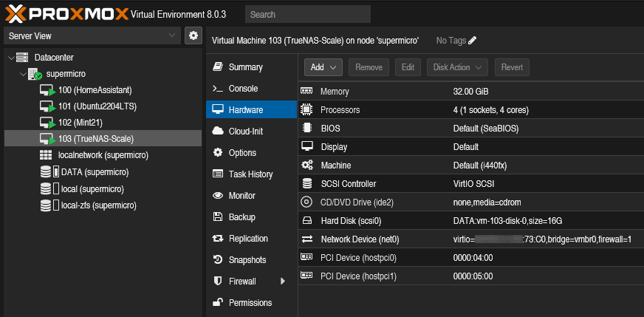The image size is (644, 317).
Task: Click the Datacenter server icon
Action: pos(22,58)
